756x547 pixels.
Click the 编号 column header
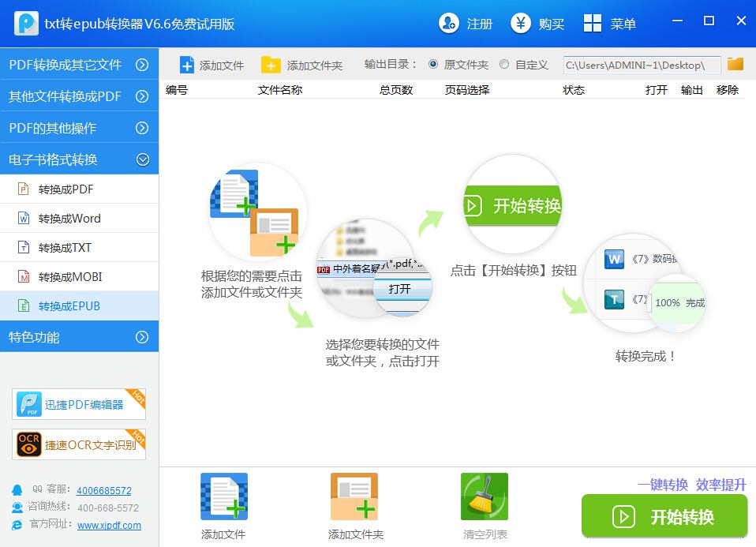[177, 90]
